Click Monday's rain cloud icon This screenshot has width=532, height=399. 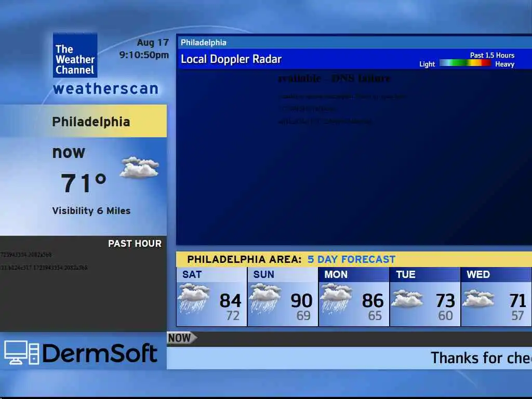tap(336, 298)
